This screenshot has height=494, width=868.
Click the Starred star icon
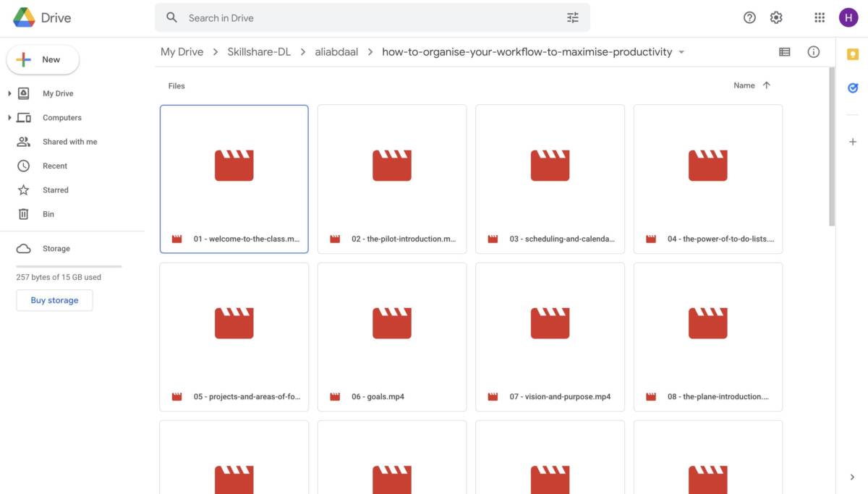tap(24, 190)
